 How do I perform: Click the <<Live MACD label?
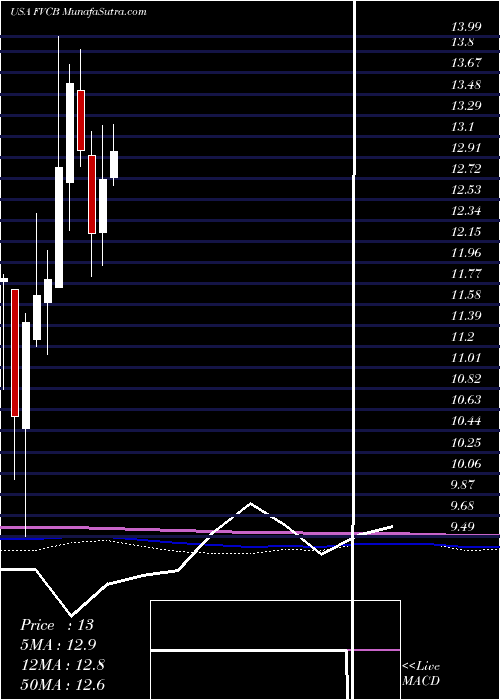421,673
